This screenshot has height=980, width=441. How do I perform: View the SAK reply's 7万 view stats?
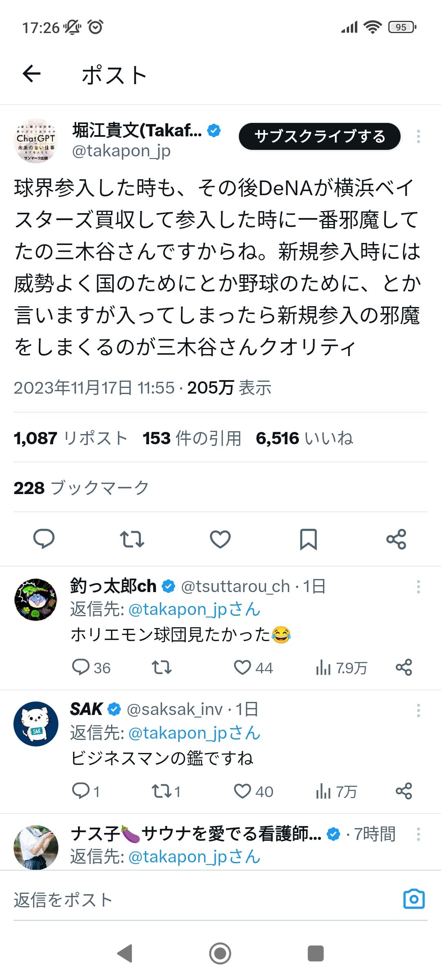pyautogui.click(x=336, y=791)
